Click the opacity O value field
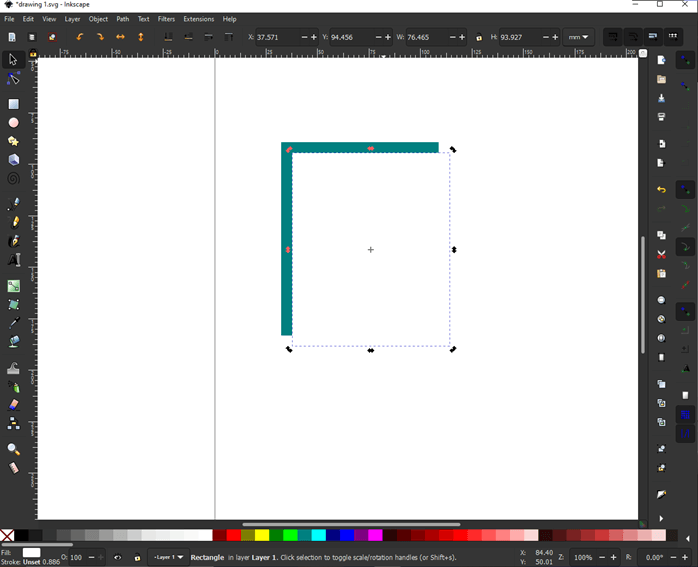This screenshot has width=698, height=567. pyautogui.click(x=77, y=557)
